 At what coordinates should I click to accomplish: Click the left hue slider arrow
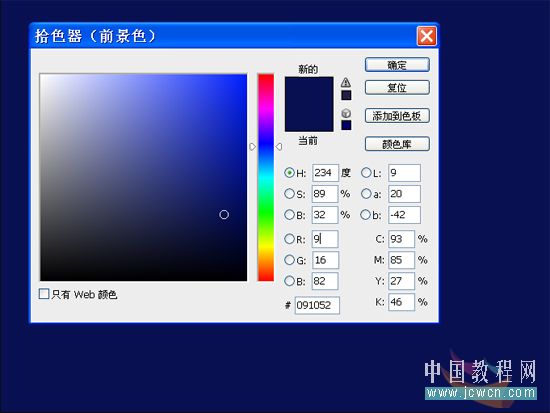pyautogui.click(x=253, y=147)
